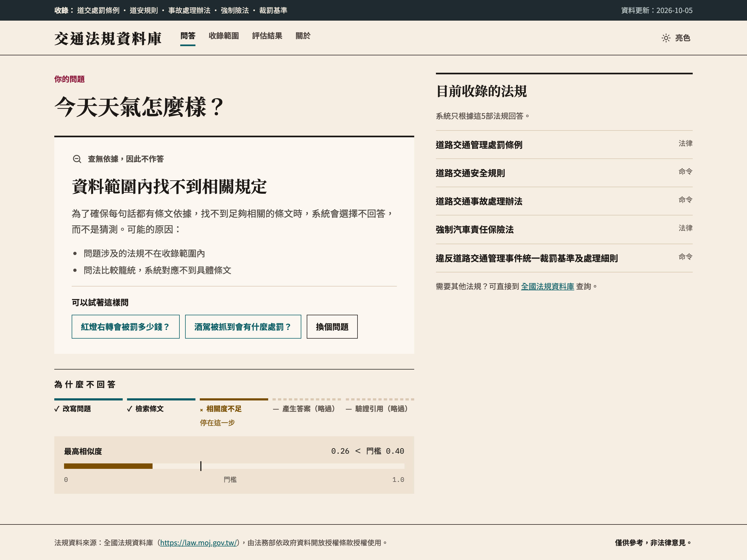Select 強制汽車責任保險法 in the list
Image resolution: width=747 pixels, height=560 pixels.
(x=564, y=230)
